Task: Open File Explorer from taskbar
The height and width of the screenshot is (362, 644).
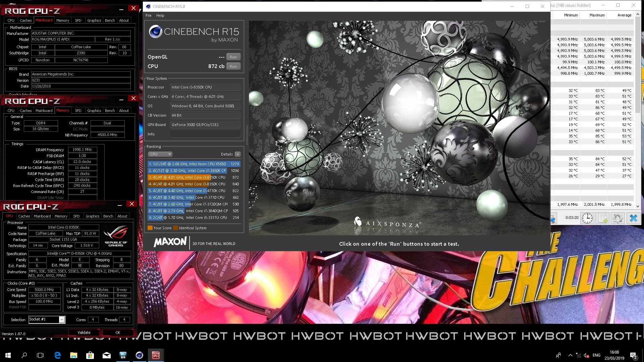Action: [x=74, y=355]
